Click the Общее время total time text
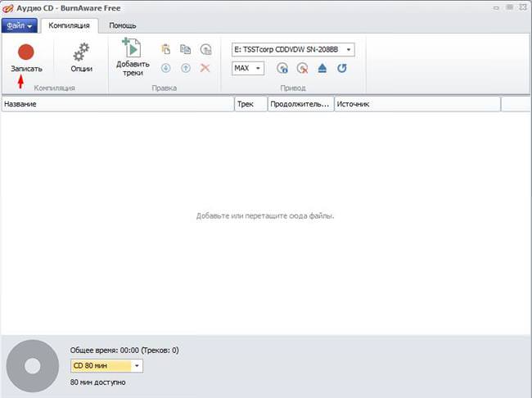Image resolution: width=532 pixels, height=398 pixels. (124, 351)
